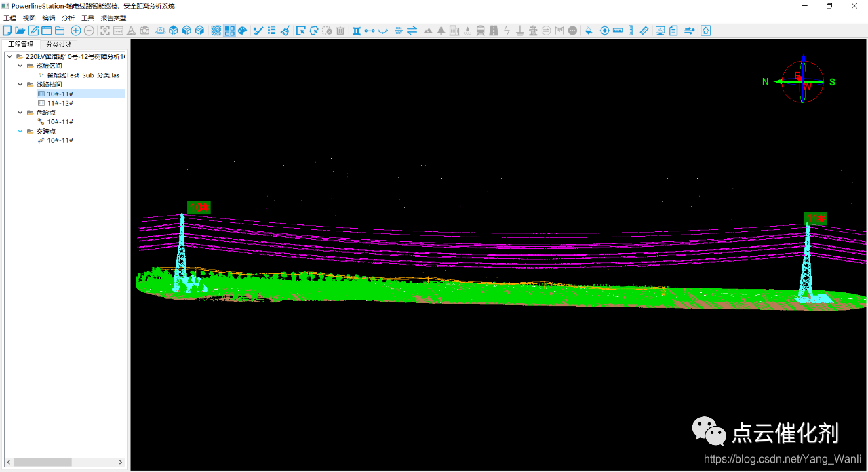Click the open folder toolbar icon
Image resolution: width=868 pixels, height=472 pixels.
point(20,31)
